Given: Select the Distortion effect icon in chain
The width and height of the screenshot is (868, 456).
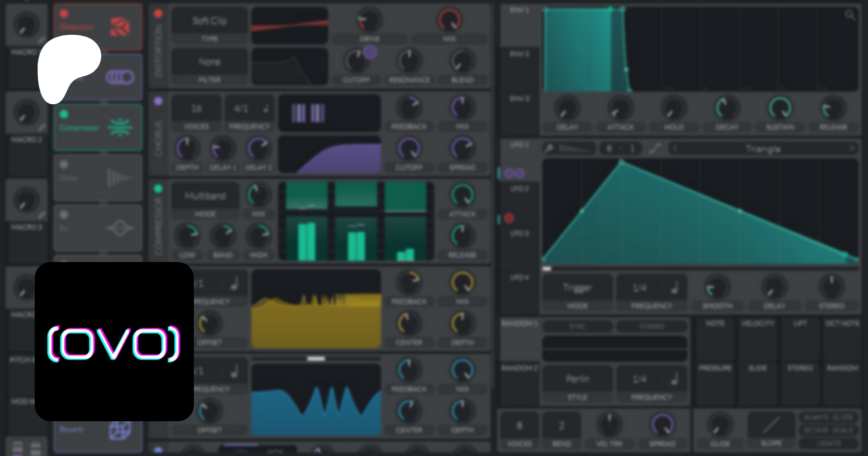Looking at the screenshot, I should [120, 27].
